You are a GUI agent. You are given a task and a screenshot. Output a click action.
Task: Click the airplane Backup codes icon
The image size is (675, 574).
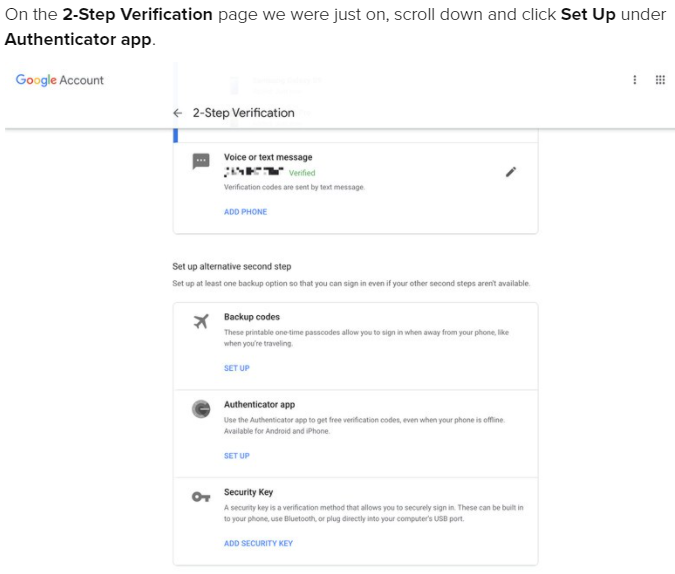tap(201, 321)
